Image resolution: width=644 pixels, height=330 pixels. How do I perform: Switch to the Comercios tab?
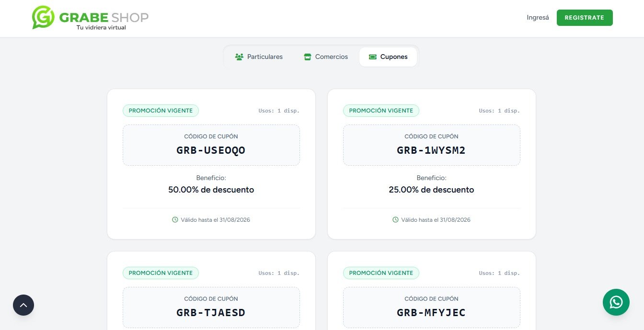(x=326, y=57)
